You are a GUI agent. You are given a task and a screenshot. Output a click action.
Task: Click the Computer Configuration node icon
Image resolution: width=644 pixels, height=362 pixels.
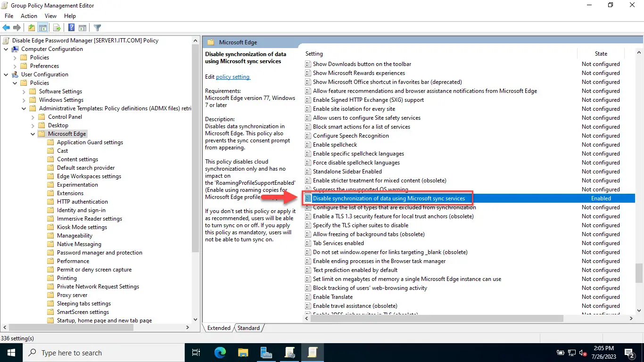pyautogui.click(x=15, y=49)
